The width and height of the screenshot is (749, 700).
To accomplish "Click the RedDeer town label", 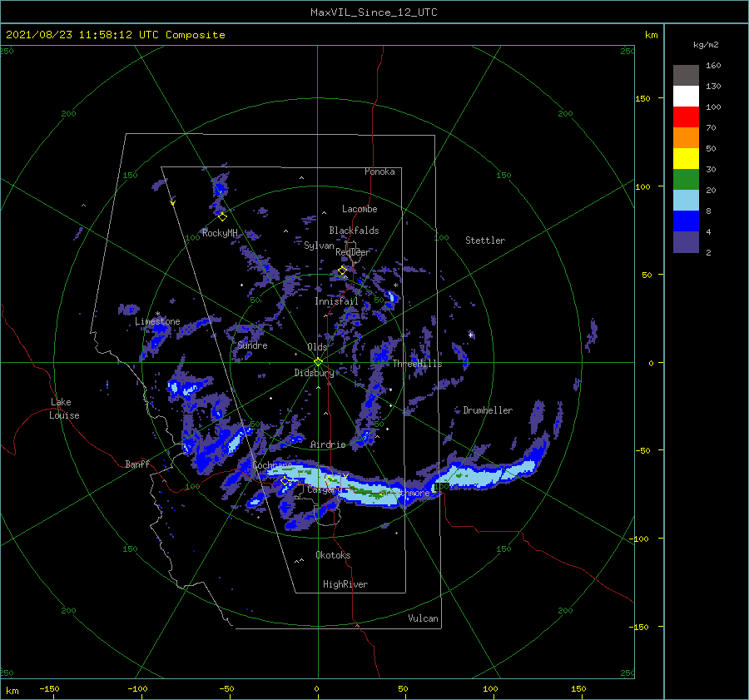I will click(x=353, y=252).
